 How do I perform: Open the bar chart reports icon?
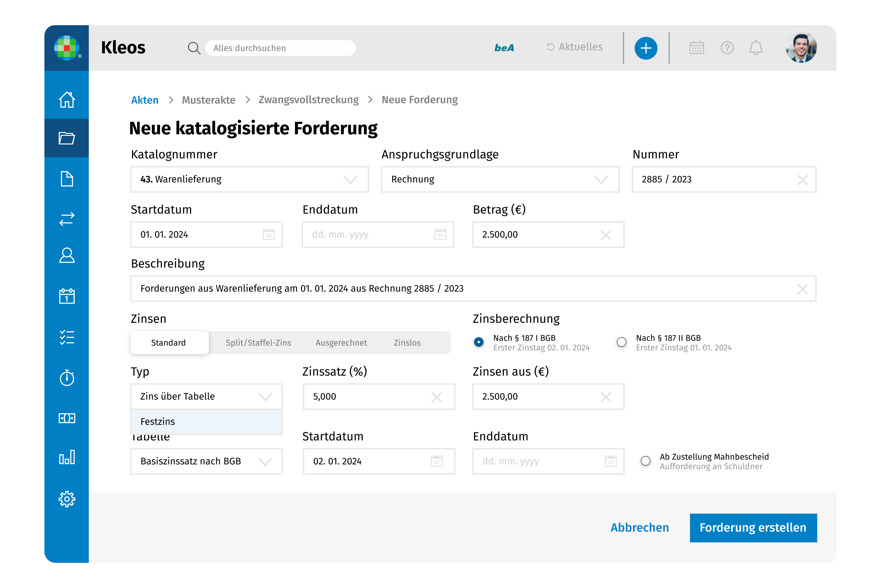(67, 457)
